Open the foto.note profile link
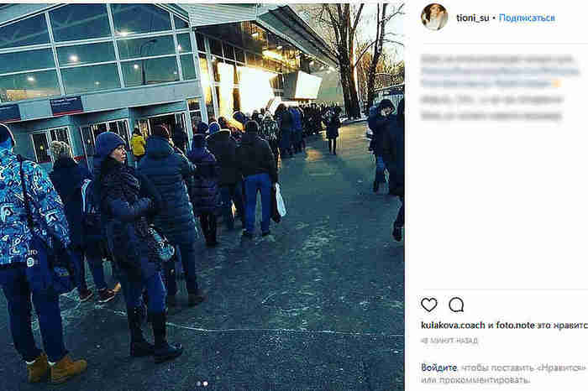 [515, 325]
